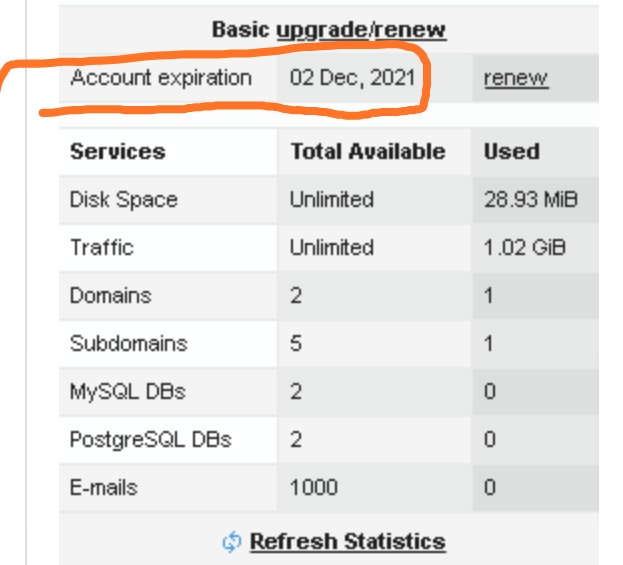
Task: Open the upgrade/renew link
Action: tap(361, 30)
